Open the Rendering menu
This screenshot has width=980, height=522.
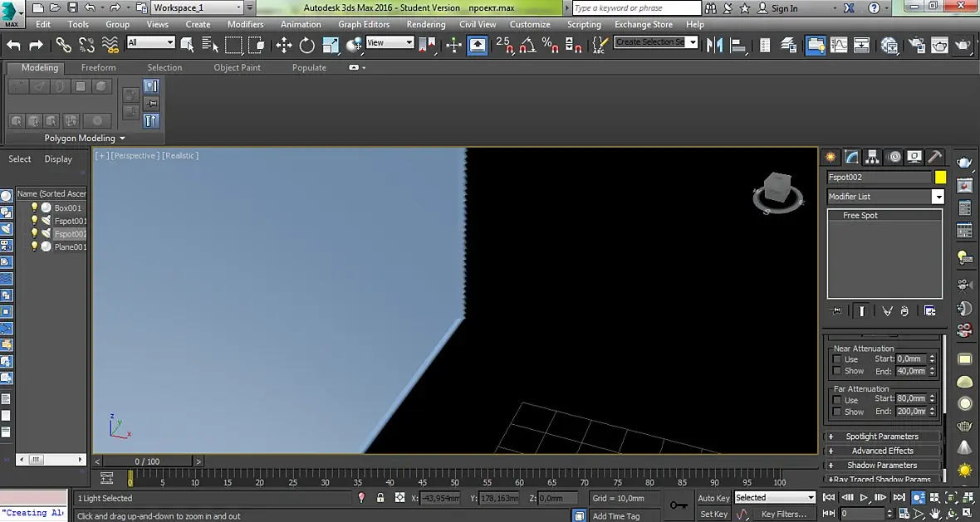pos(425,24)
